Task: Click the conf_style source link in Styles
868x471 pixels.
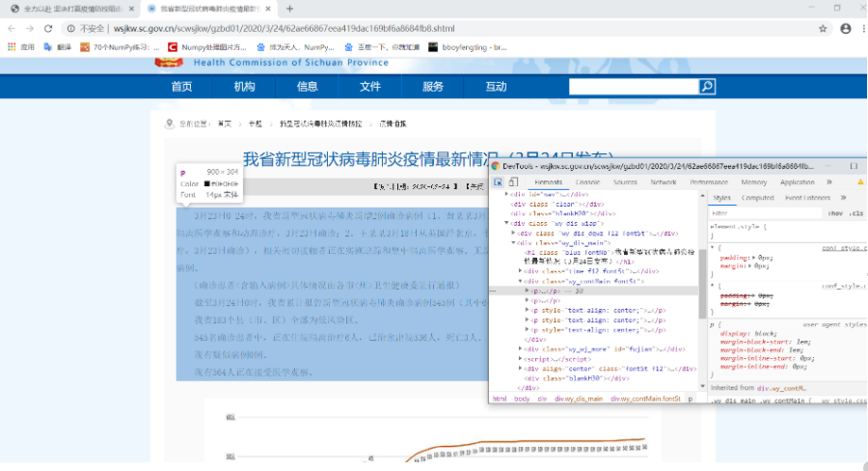Action: point(843,248)
